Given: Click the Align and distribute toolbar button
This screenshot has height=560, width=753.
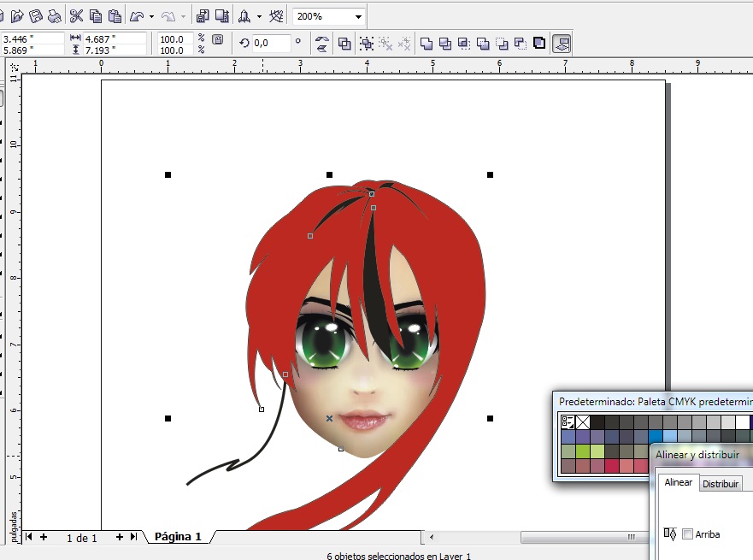Looking at the screenshot, I should (x=562, y=44).
